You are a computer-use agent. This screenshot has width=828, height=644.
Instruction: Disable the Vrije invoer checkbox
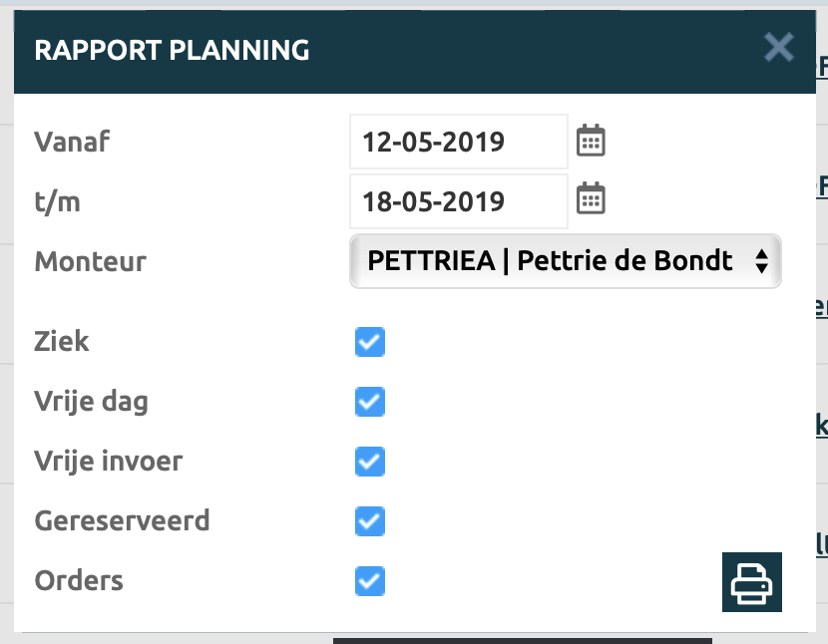(x=370, y=462)
